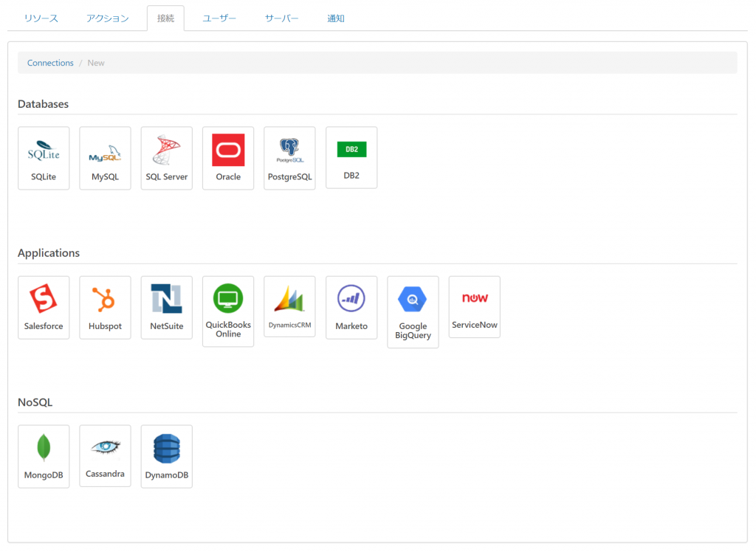This screenshot has height=552, width=756.
Task: Click the DynamoDB label text
Action: [166, 475]
